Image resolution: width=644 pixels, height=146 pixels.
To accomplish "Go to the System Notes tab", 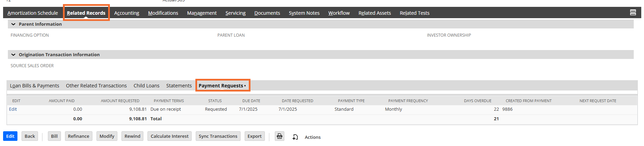I will [304, 13].
